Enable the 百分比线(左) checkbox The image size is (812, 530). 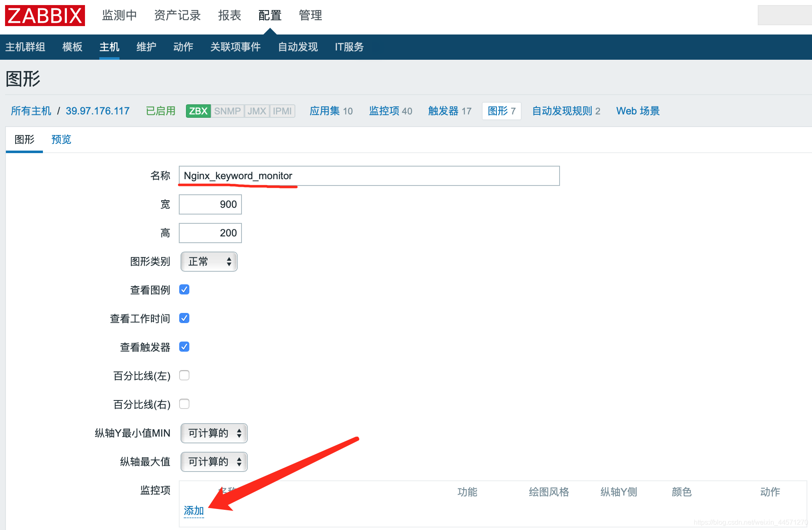(x=184, y=375)
